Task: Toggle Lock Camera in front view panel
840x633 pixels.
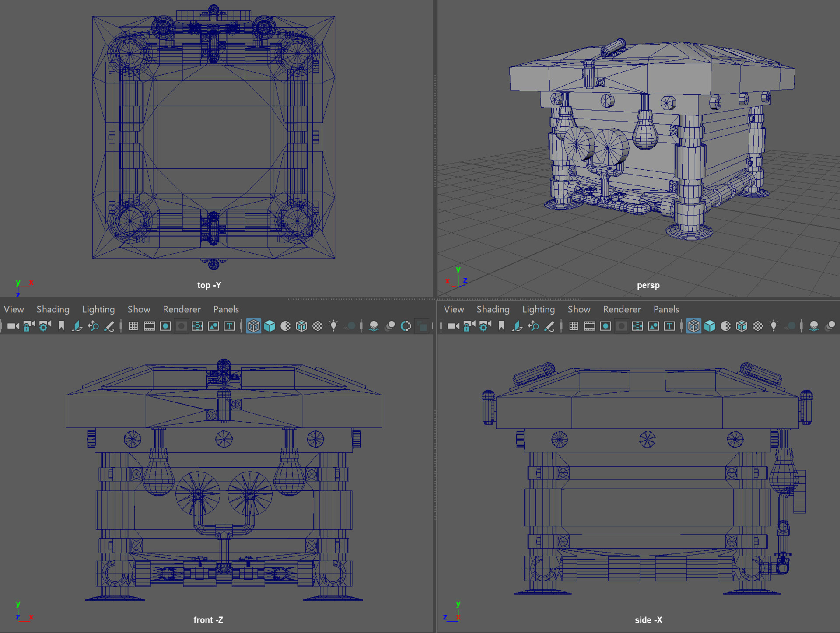Action: point(29,326)
